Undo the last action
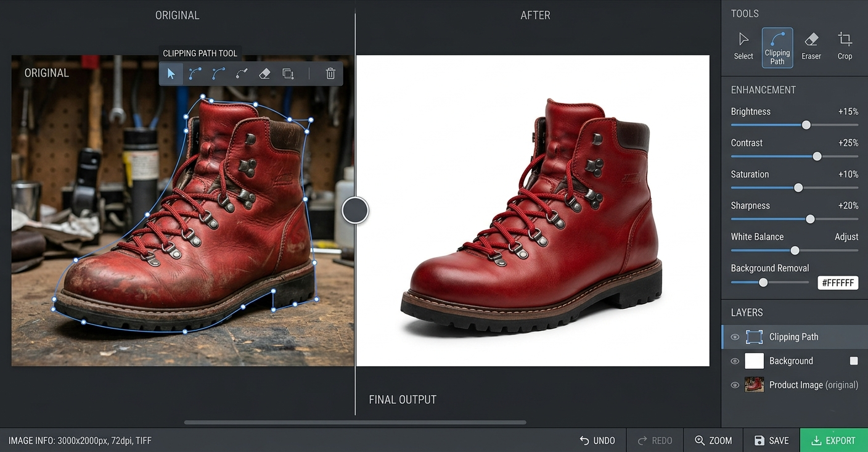Screen dimensions: 868x452 597,440
